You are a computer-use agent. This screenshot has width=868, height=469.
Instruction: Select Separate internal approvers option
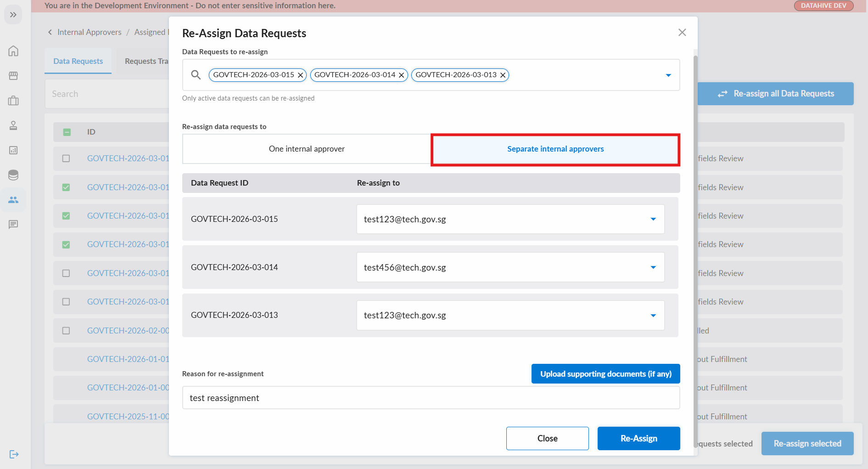click(555, 149)
